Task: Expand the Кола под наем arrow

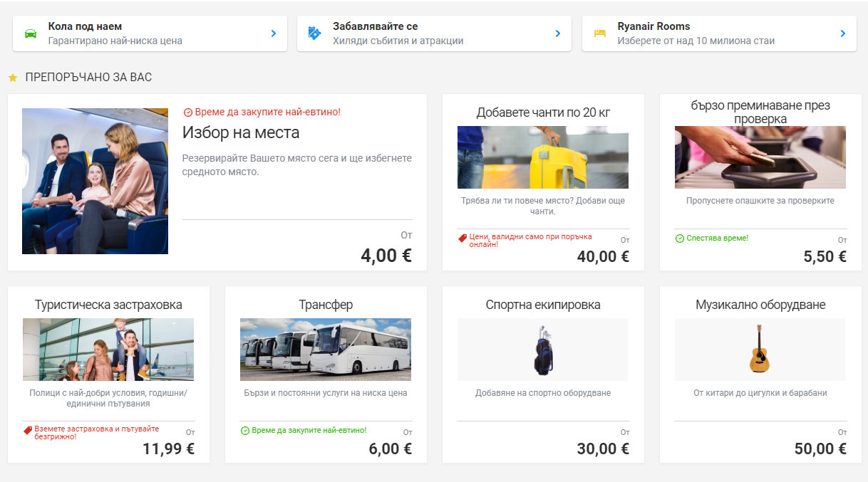Action: tap(274, 33)
